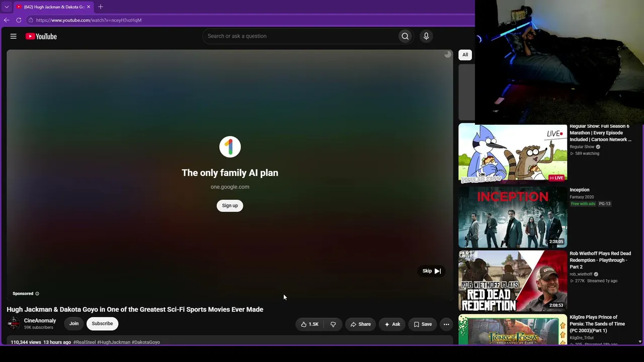Open the #RealSteel hashtag
The width and height of the screenshot is (644, 362).
point(85,342)
